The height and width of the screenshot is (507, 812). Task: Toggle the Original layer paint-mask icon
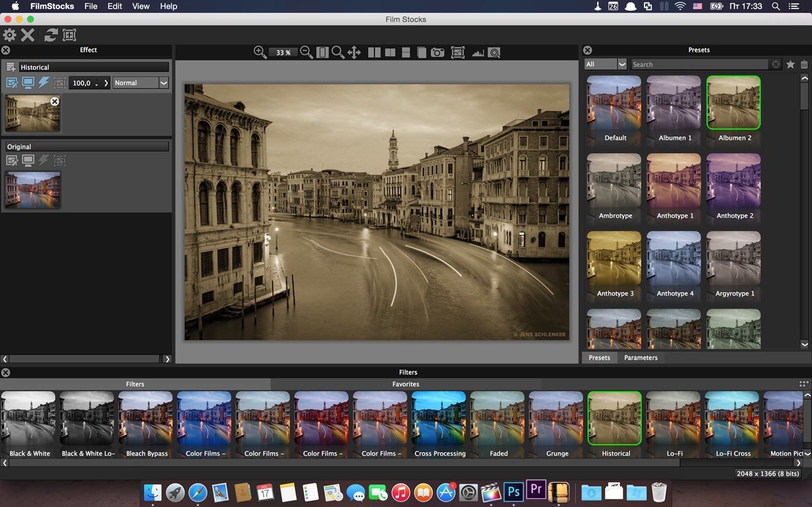click(12, 160)
